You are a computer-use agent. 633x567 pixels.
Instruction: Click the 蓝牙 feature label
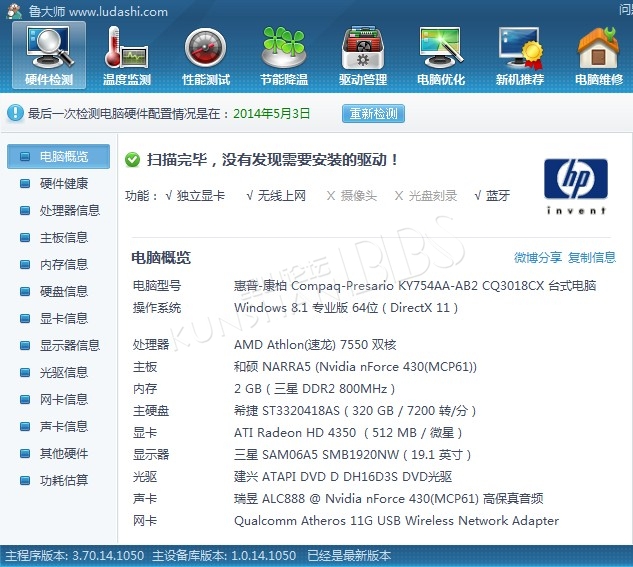498,196
